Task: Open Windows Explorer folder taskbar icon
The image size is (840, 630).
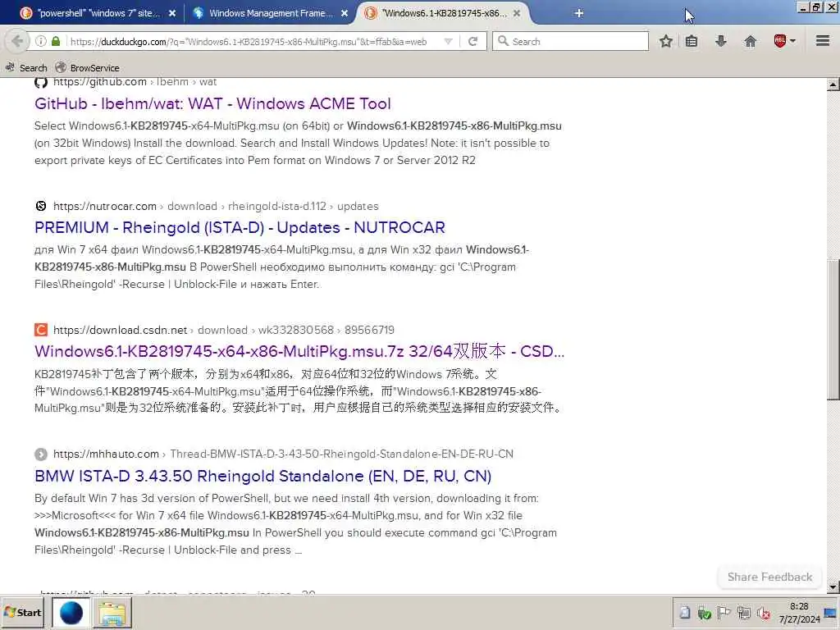Action: [x=112, y=613]
